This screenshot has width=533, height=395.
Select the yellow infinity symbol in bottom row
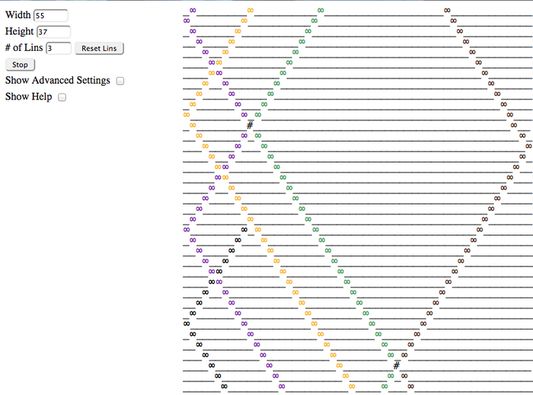352,386
